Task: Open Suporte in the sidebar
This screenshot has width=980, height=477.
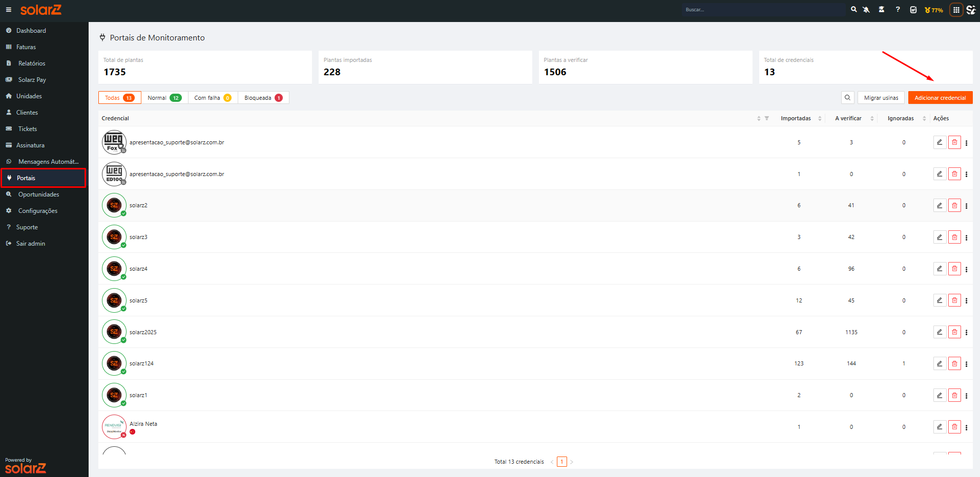Action: (44, 227)
